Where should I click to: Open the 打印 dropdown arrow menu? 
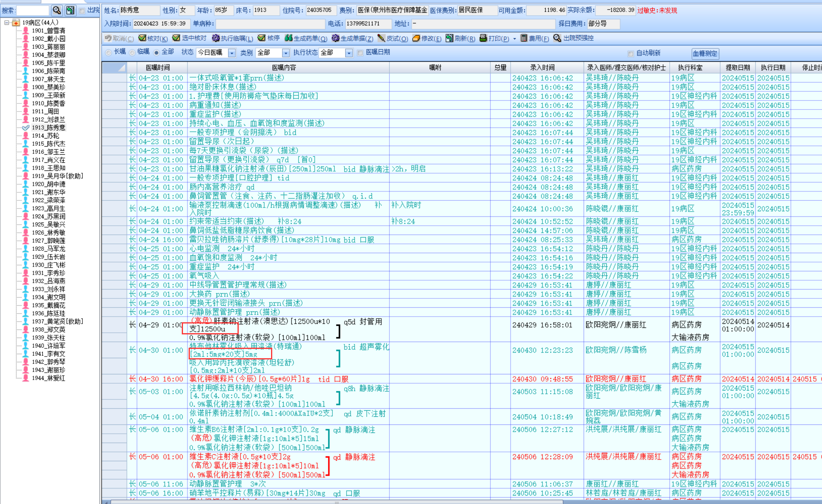click(514, 39)
